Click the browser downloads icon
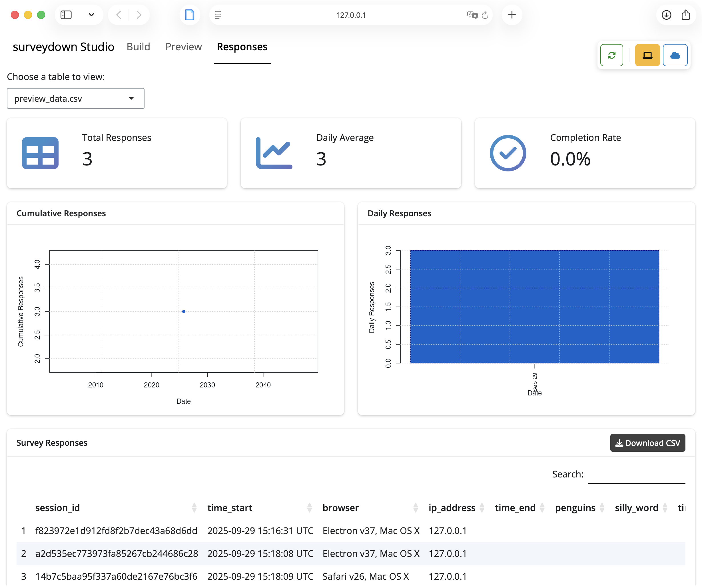Screen dimensions: 702x588 click(x=666, y=15)
